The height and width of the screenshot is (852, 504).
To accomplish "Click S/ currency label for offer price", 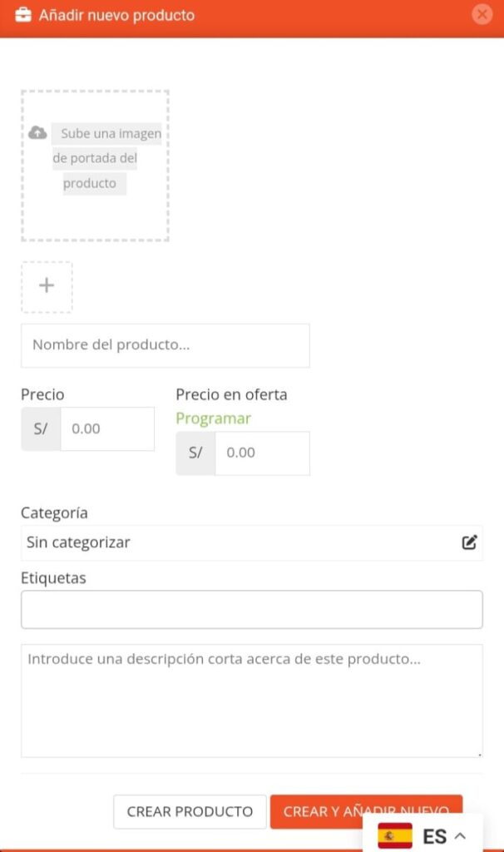I will tap(195, 453).
